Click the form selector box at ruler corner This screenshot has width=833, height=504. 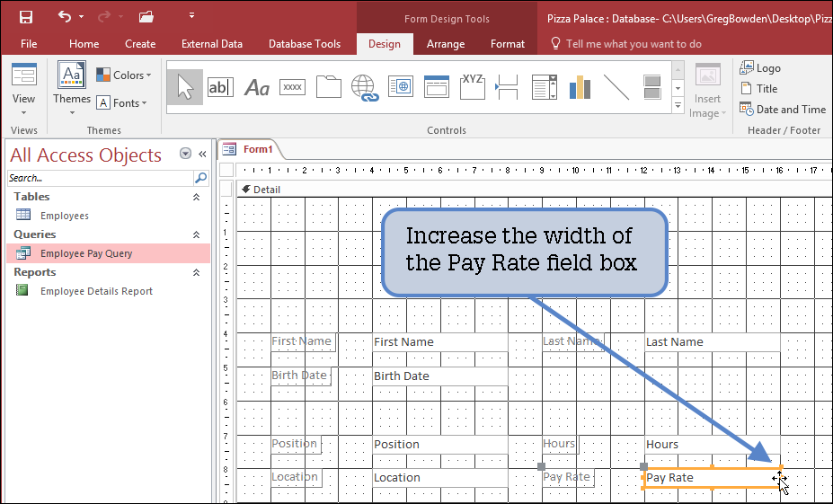click(226, 170)
